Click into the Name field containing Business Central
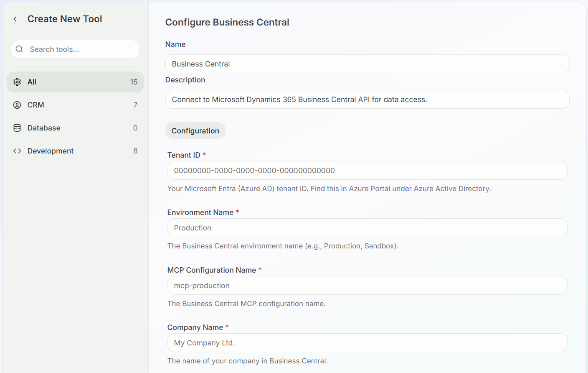Screen dimensions: 588x373 coord(367,64)
